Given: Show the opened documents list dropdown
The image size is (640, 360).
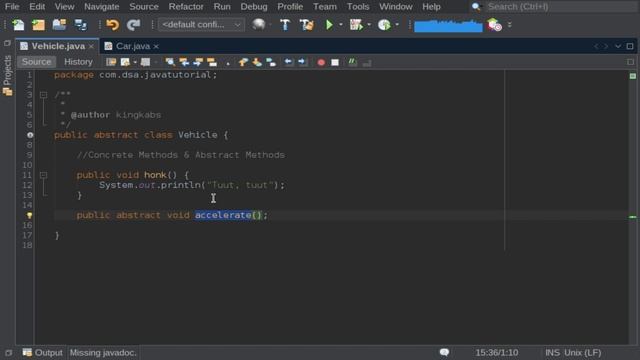Looking at the screenshot, I should pos(618,46).
